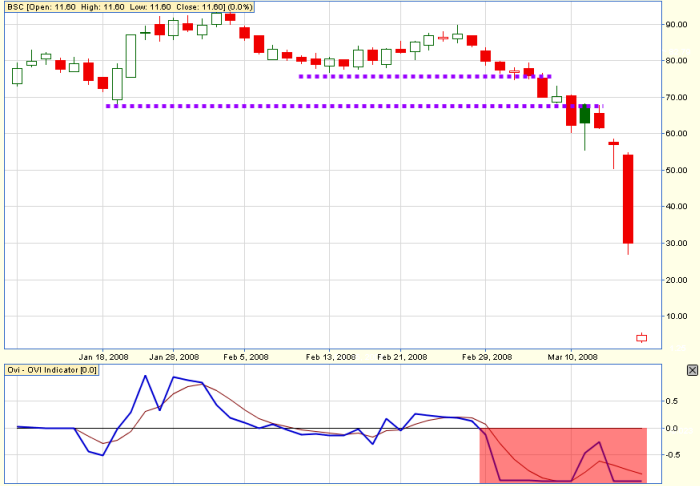This screenshot has width=700, height=486.
Task: Click the 30.00 price axis label
Action: point(675,243)
